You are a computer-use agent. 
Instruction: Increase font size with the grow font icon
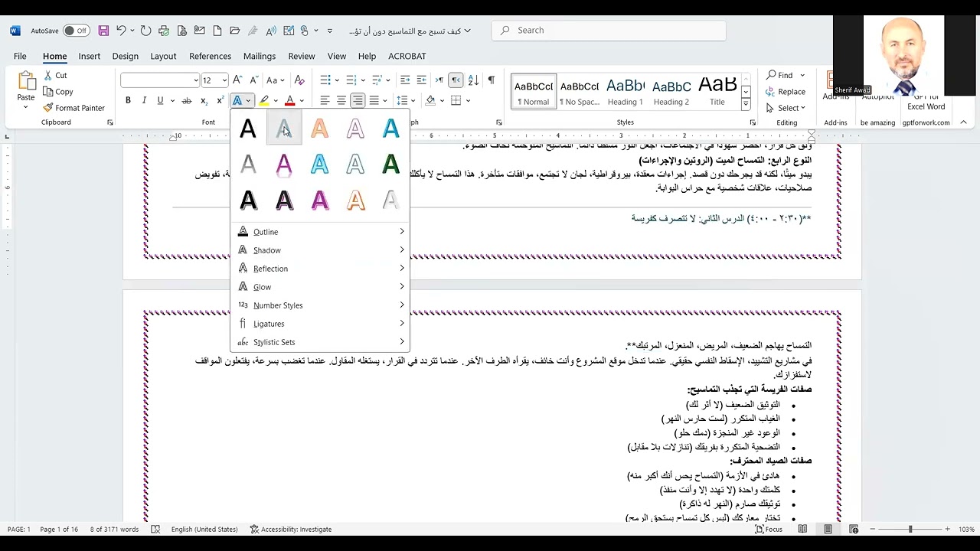(237, 80)
